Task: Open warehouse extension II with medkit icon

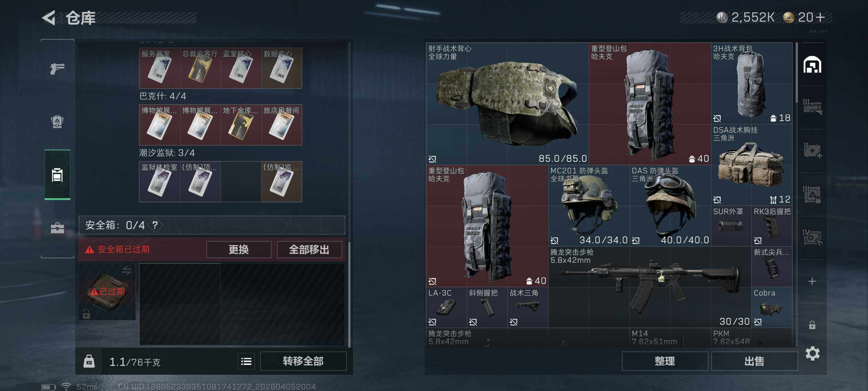Action: click(812, 150)
